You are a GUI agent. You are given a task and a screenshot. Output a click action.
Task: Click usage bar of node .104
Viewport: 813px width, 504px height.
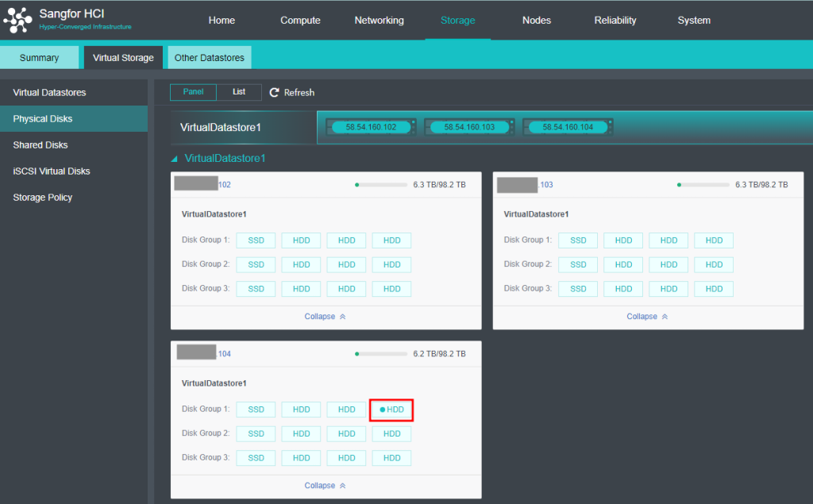[381, 354]
